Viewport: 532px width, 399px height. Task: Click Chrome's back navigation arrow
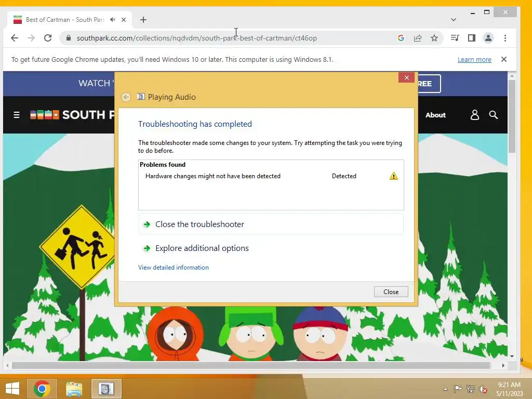(14, 38)
